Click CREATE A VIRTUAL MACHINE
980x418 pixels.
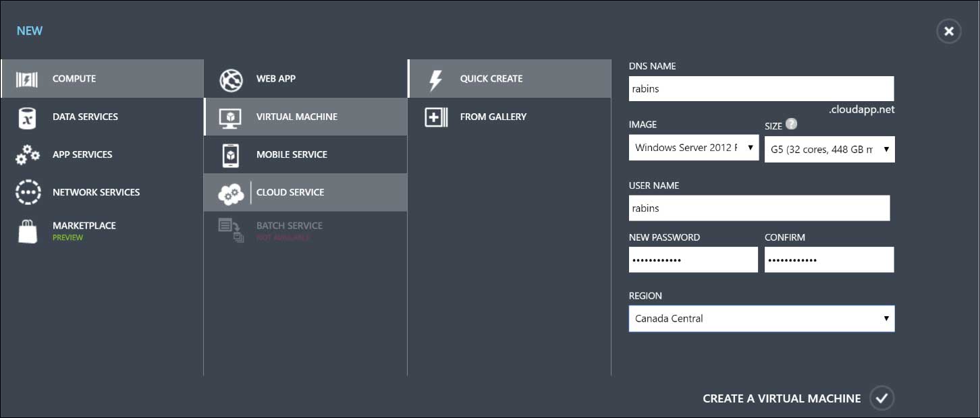781,398
